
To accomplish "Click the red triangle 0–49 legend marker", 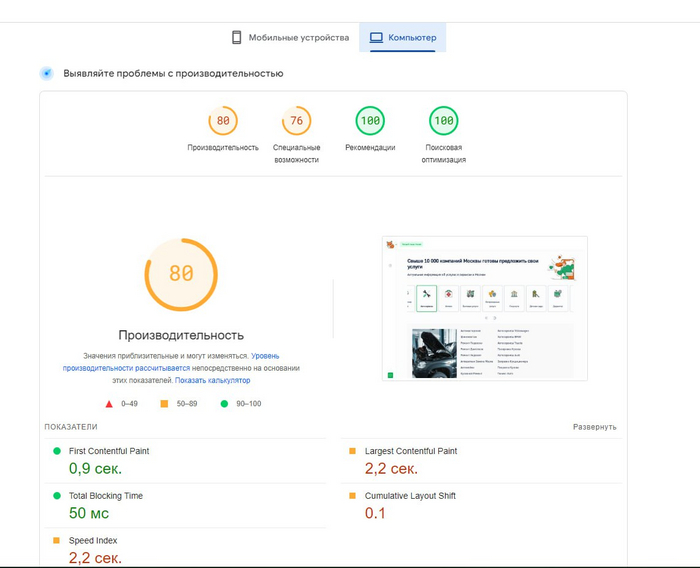I will tap(109, 404).
